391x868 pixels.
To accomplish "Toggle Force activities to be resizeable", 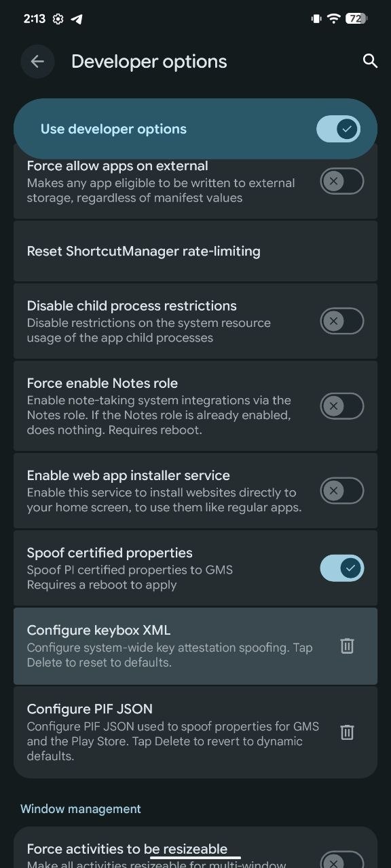I will pos(342,860).
